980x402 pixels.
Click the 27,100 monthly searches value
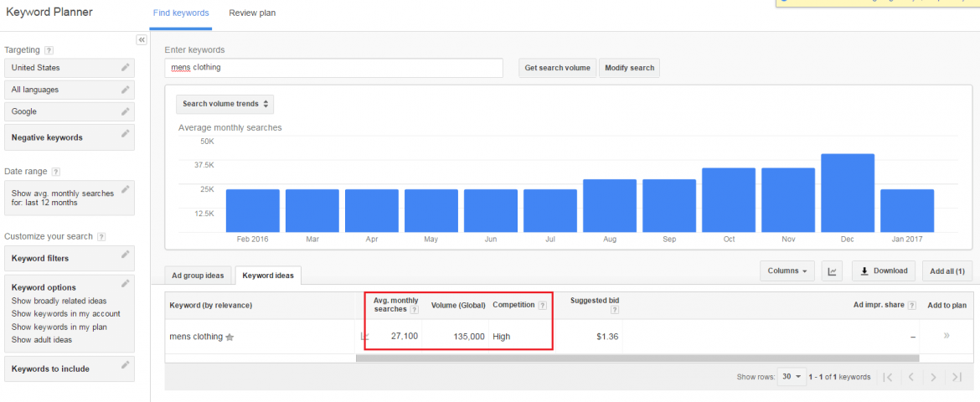tap(405, 337)
